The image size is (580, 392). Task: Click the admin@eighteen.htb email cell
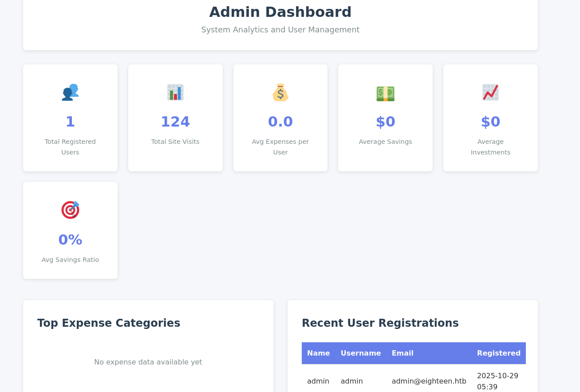pyautogui.click(x=429, y=381)
